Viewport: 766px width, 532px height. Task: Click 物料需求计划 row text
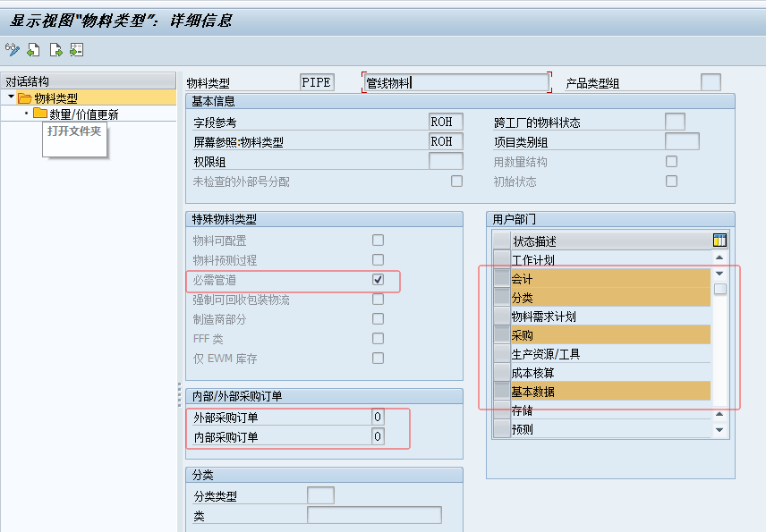tap(543, 317)
